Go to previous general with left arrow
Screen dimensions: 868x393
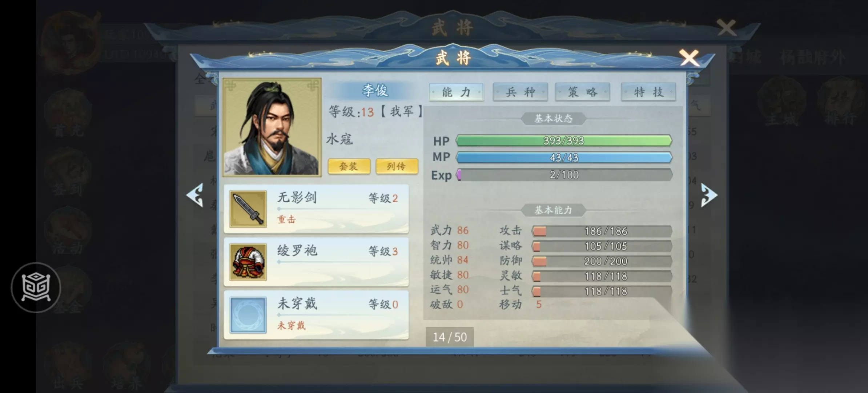195,195
